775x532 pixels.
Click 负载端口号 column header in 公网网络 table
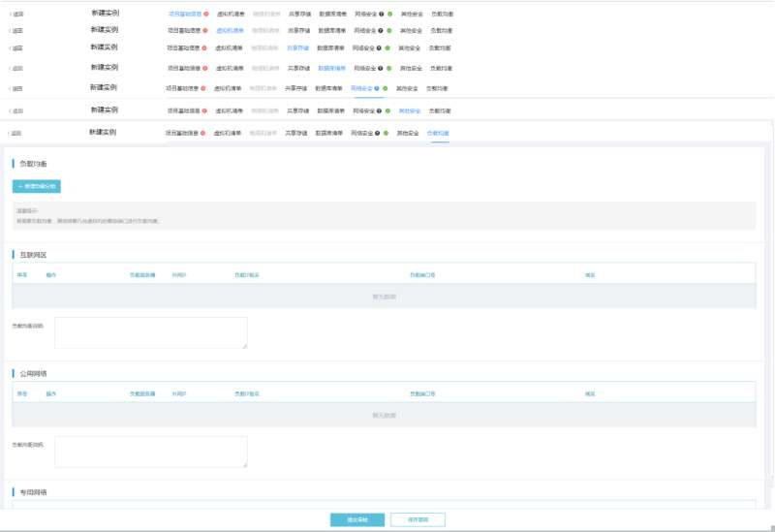coord(422,394)
